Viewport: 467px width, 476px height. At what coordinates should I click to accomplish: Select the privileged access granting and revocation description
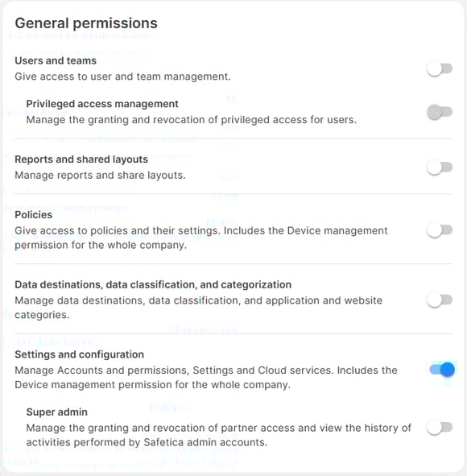coord(192,120)
